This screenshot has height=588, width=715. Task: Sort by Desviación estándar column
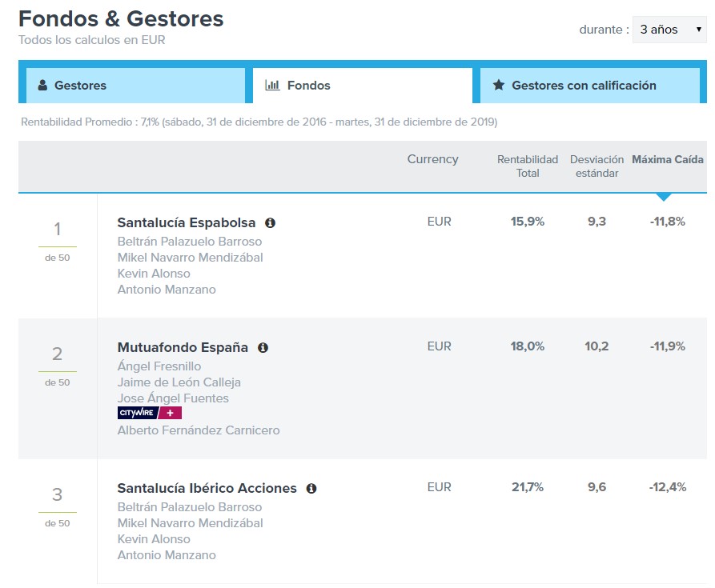click(597, 166)
